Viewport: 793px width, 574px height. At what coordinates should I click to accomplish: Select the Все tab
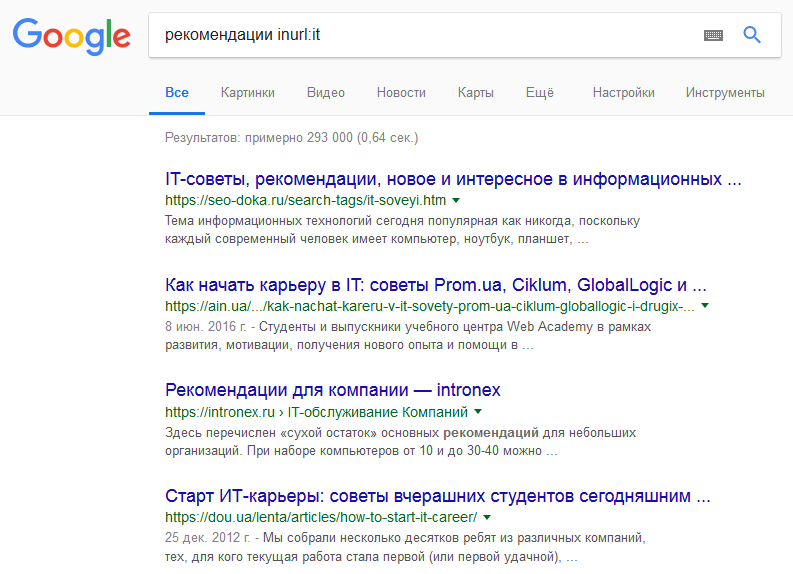[177, 93]
